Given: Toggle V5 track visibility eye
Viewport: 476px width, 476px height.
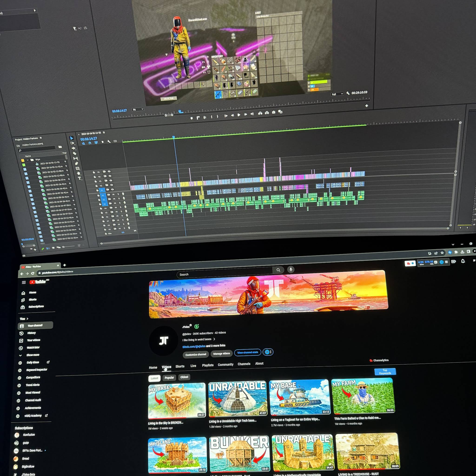Looking at the screenshot, I should 109,172.
